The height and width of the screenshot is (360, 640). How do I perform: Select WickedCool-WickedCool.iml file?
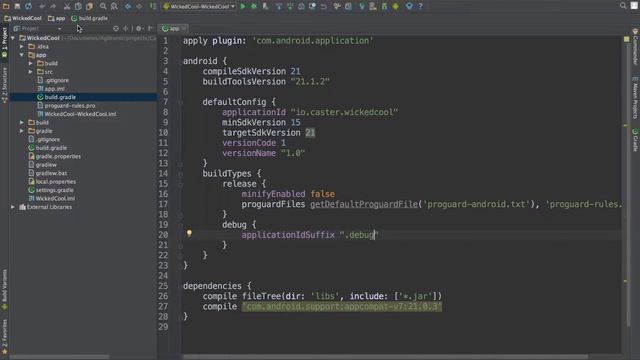click(x=77, y=114)
